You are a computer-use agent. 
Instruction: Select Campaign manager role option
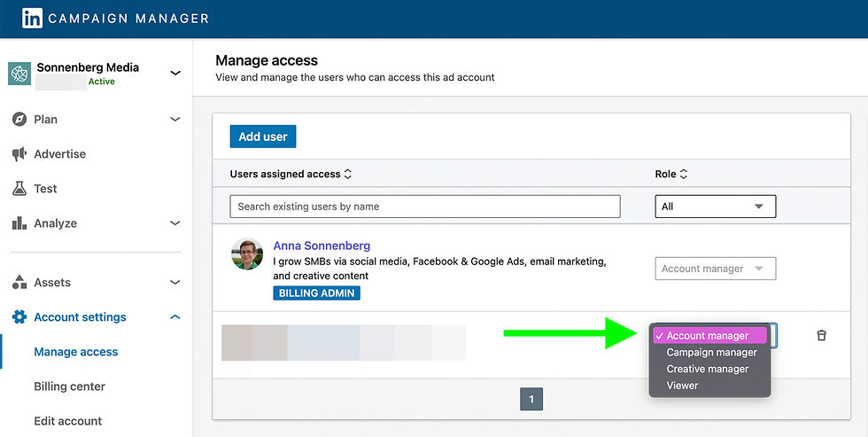click(x=711, y=352)
